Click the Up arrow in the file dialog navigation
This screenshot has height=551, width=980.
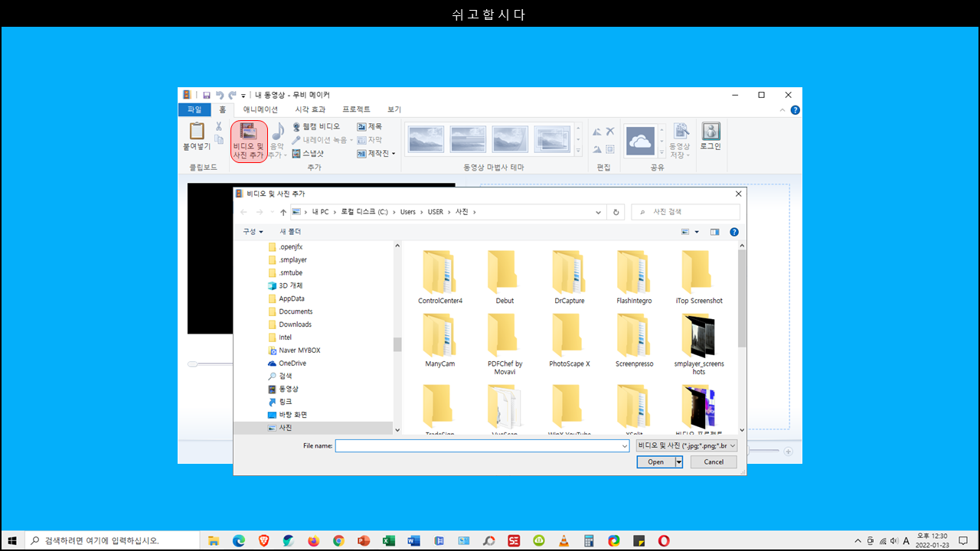(x=283, y=212)
